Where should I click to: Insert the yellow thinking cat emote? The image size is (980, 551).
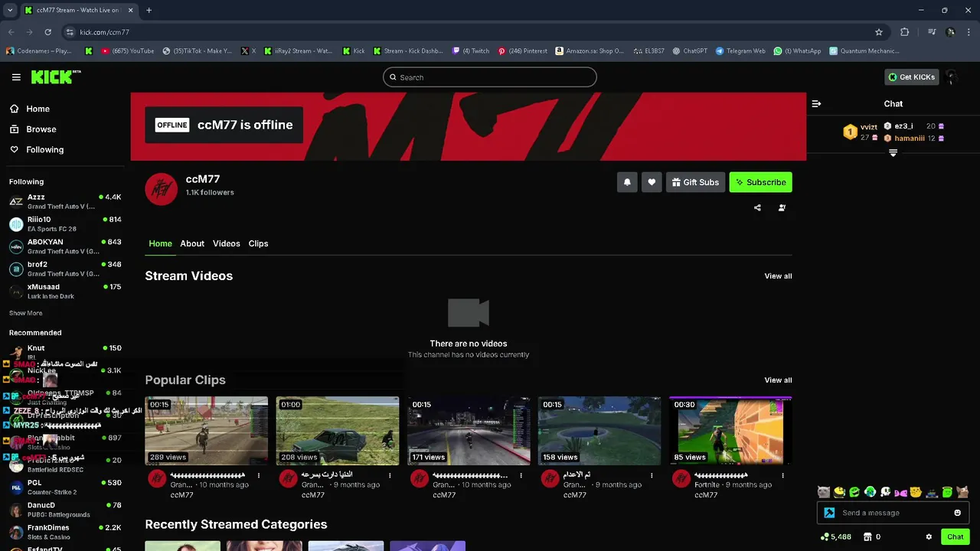pos(916,492)
